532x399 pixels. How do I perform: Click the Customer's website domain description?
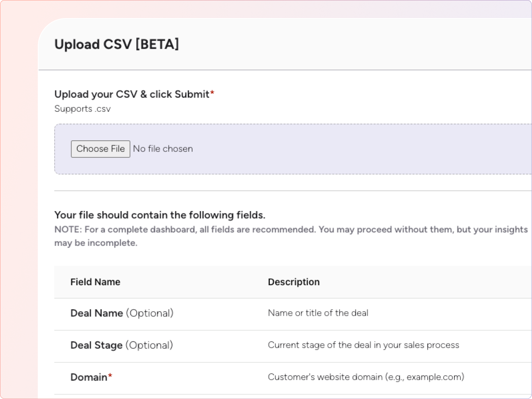(x=366, y=377)
